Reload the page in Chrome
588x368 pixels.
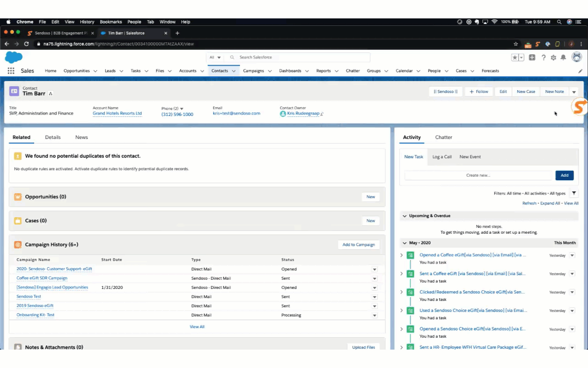point(26,44)
